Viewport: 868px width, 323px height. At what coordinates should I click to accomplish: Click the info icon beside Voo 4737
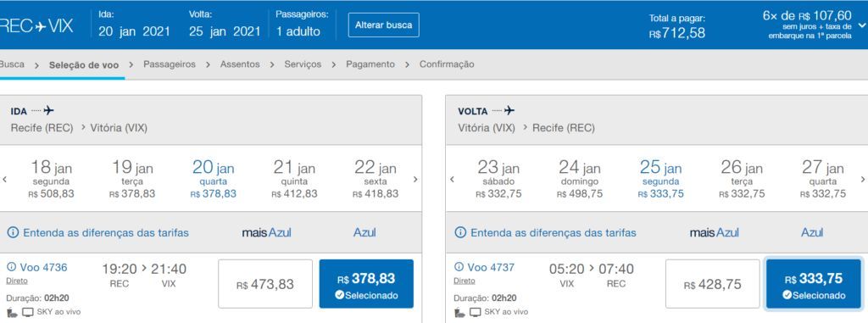[459, 268]
